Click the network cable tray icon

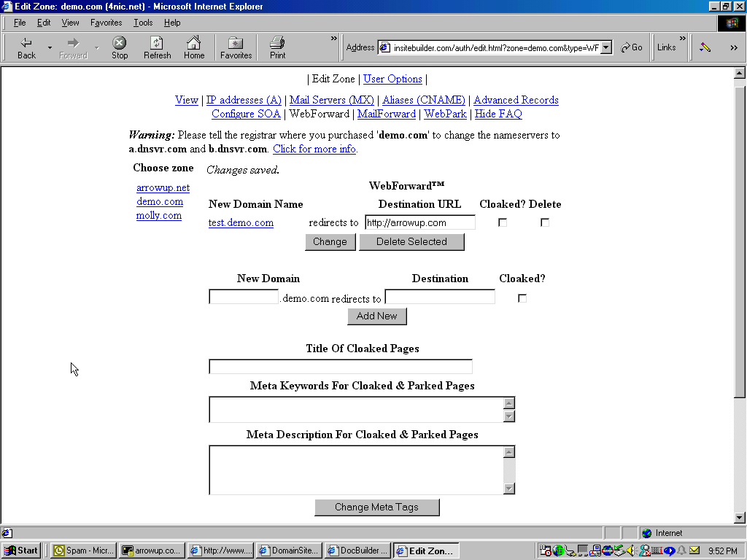point(570,551)
